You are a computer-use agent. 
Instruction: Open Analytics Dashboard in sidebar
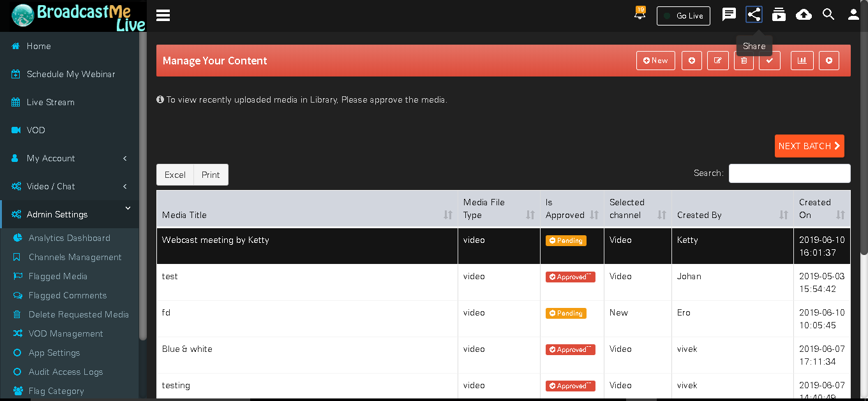pyautogui.click(x=69, y=238)
